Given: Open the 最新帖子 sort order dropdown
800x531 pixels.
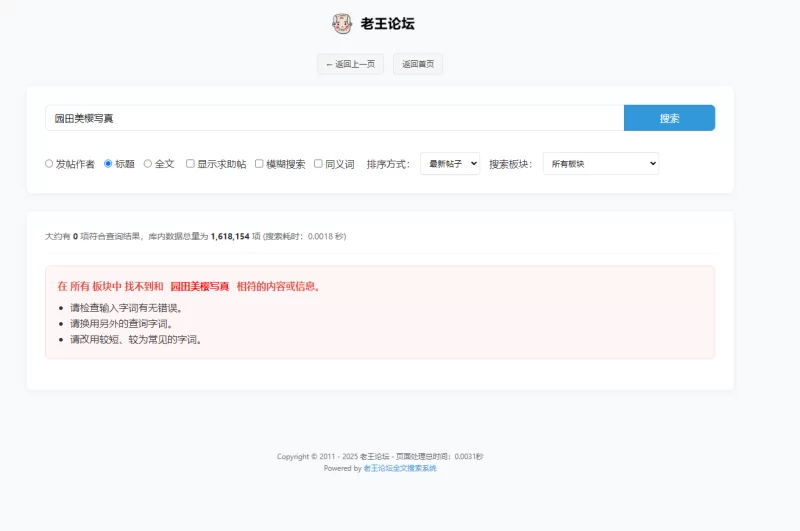Looking at the screenshot, I should click(x=450, y=163).
